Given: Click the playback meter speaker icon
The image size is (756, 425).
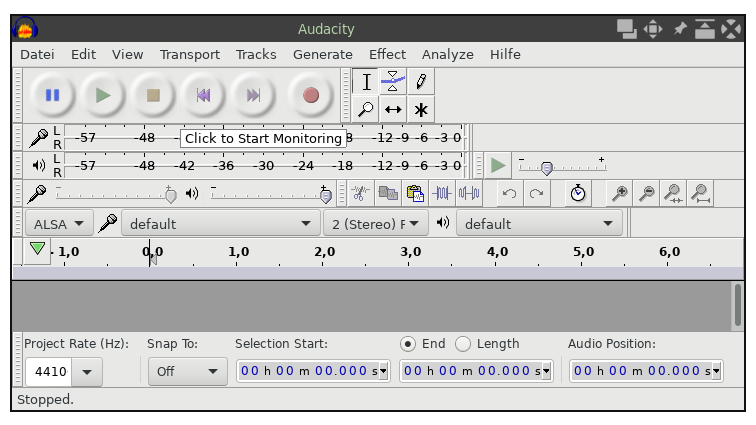Looking at the screenshot, I should click(39, 165).
